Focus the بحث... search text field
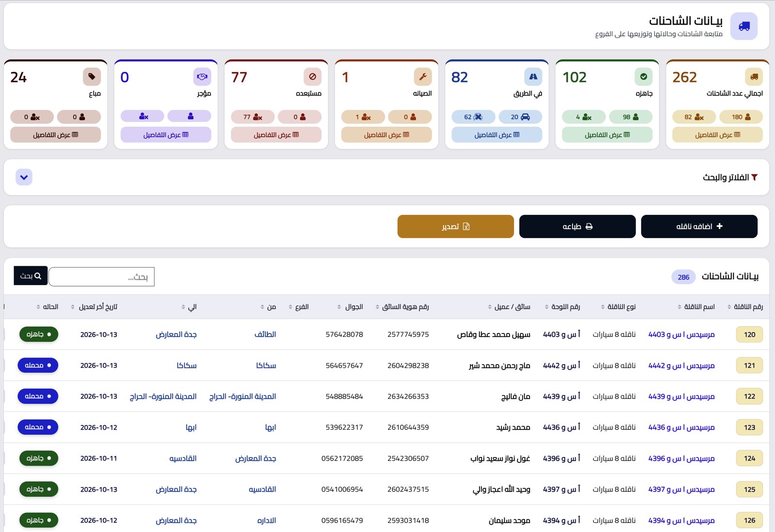The width and height of the screenshot is (775, 532). pyautogui.click(x=101, y=277)
